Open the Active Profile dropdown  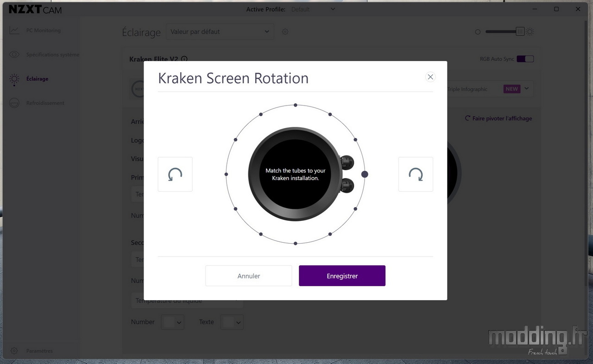[313, 9]
